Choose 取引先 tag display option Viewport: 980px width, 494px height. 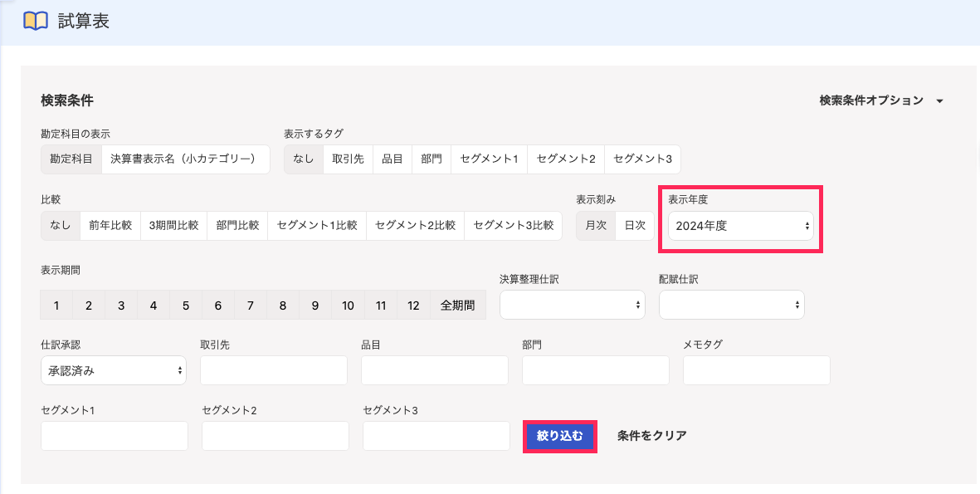tap(349, 159)
